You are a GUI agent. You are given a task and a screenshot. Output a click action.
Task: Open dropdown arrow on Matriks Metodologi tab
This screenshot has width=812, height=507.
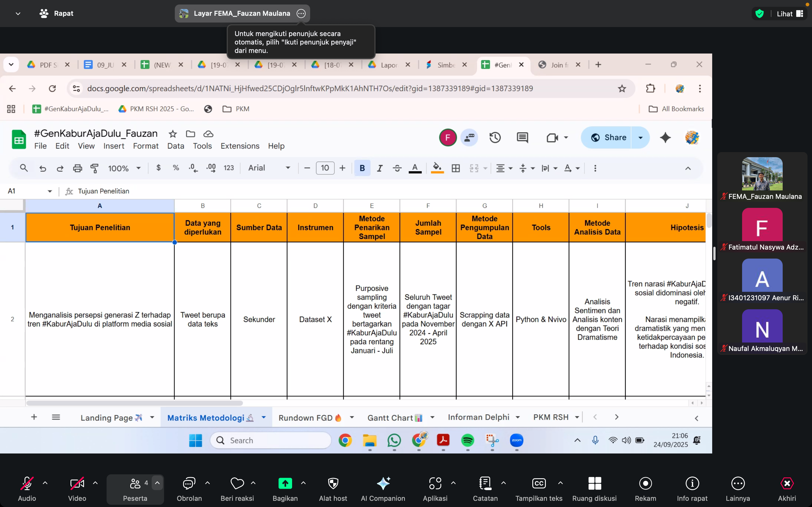click(264, 417)
